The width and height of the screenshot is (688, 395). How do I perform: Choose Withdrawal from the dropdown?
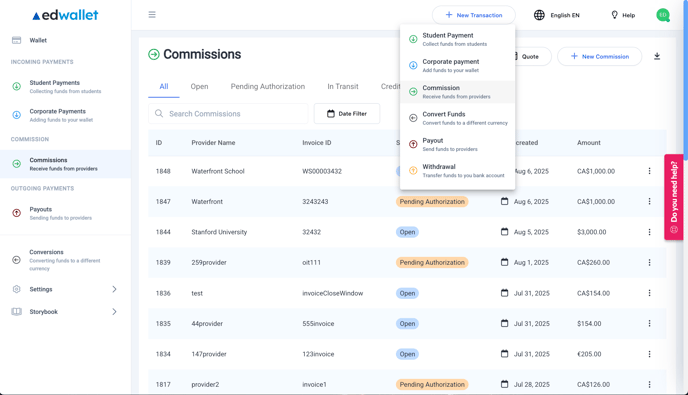457,171
